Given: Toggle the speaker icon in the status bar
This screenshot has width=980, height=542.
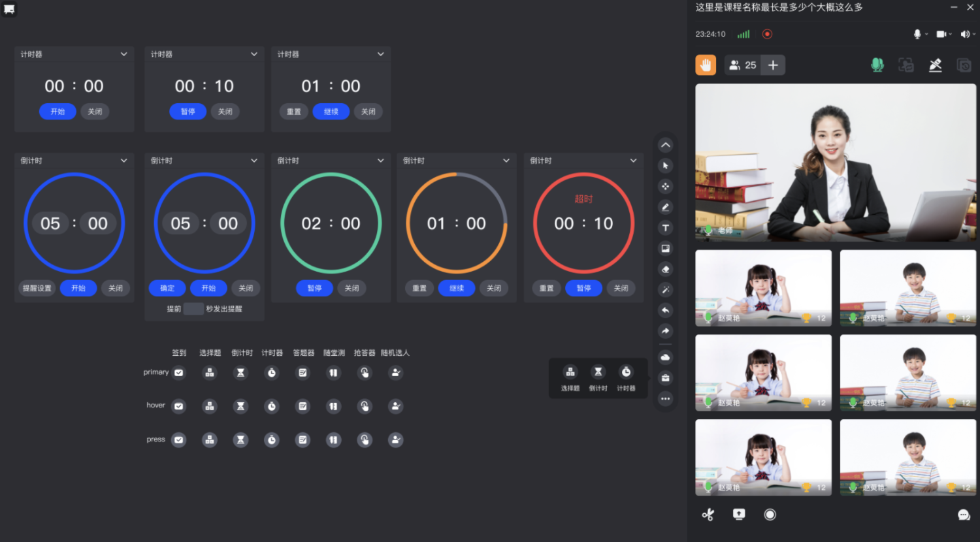Looking at the screenshot, I should pos(965,34).
